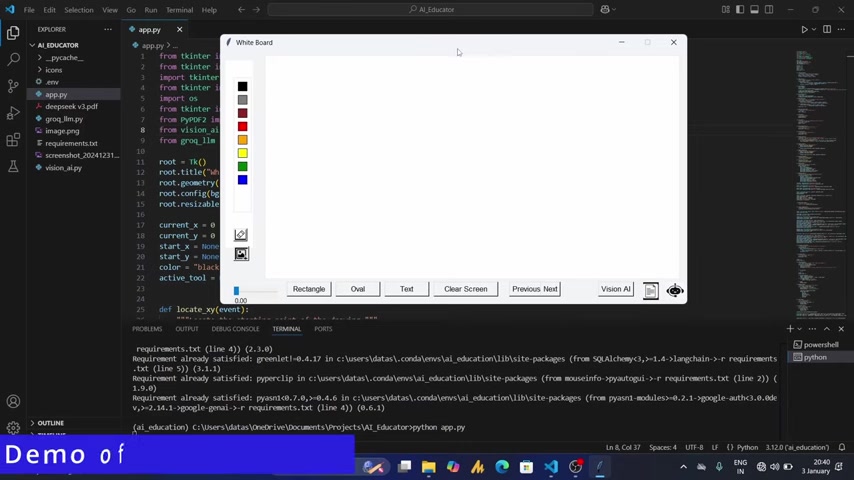854x480 pixels.
Task: Pick the red color swatch
Action: 242,126
